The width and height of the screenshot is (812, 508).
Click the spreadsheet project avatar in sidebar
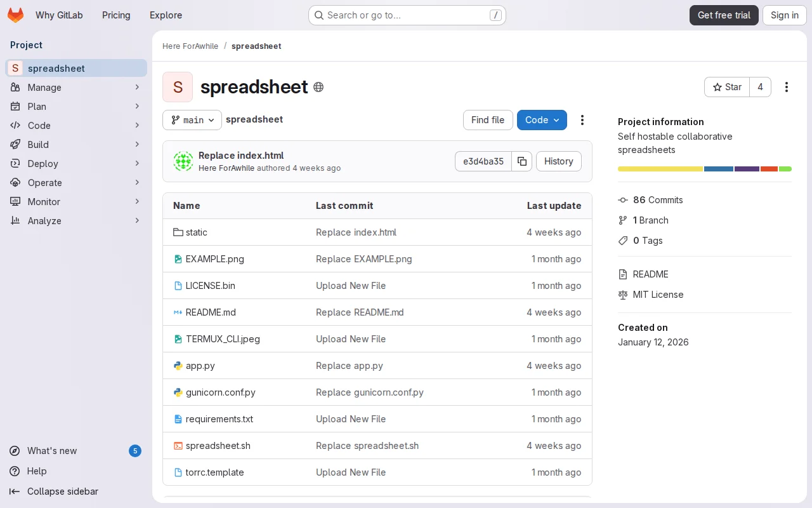[x=15, y=68]
